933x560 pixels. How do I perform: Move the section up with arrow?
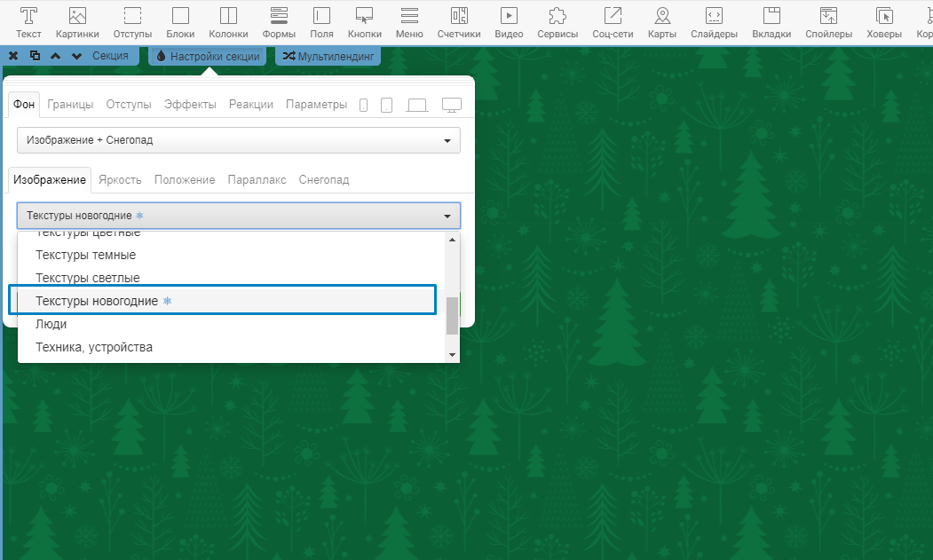point(56,56)
